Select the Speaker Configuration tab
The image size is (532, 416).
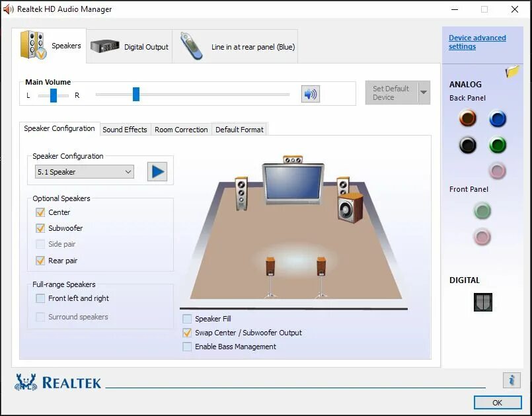tap(59, 128)
